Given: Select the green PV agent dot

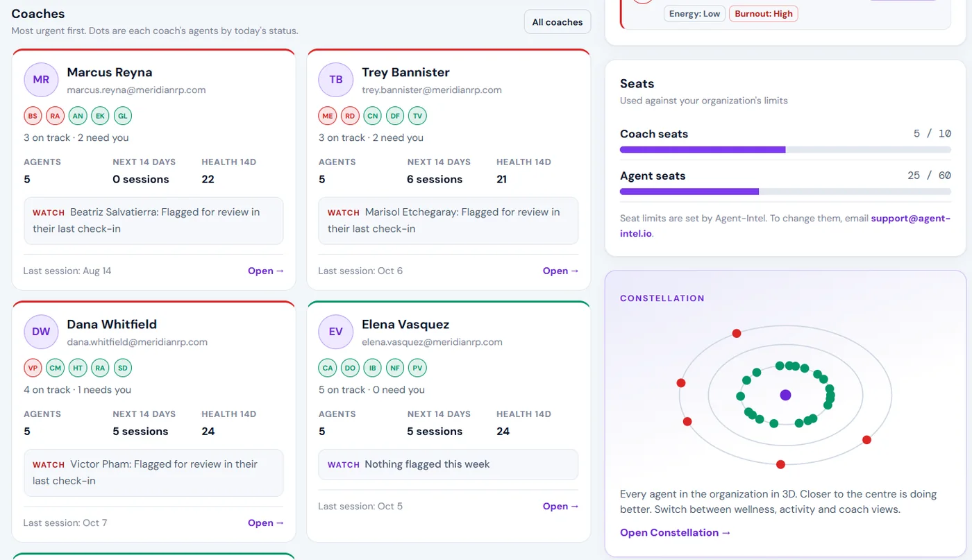Looking at the screenshot, I should click(x=417, y=368).
